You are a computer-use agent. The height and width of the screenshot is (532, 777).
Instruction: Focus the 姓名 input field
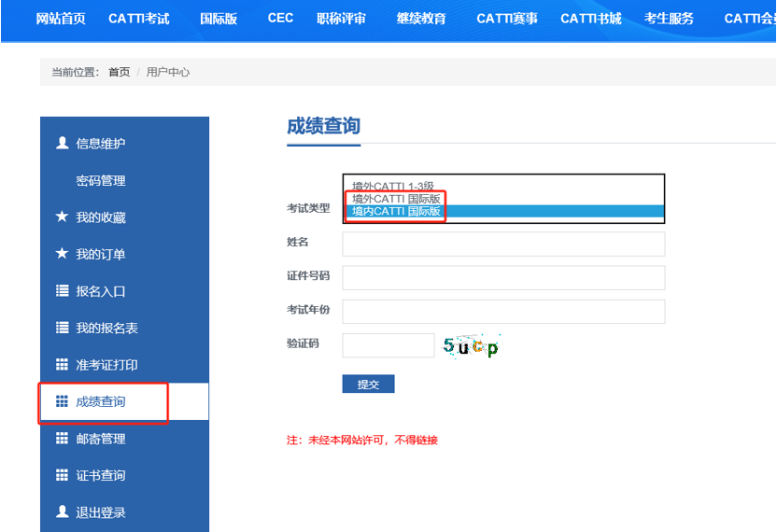(x=503, y=244)
